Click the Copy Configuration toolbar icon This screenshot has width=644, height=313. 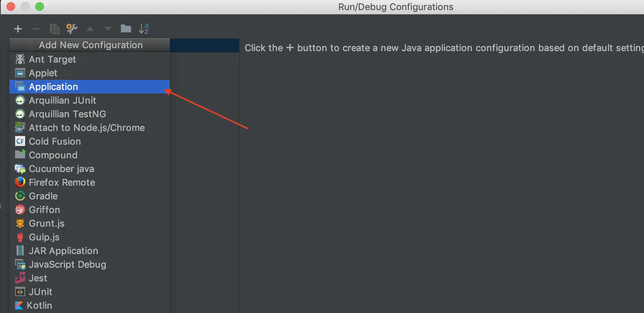[x=54, y=29]
